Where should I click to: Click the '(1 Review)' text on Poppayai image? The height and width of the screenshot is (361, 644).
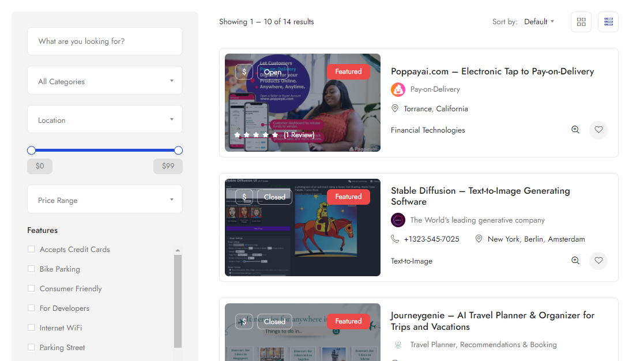[x=299, y=135]
